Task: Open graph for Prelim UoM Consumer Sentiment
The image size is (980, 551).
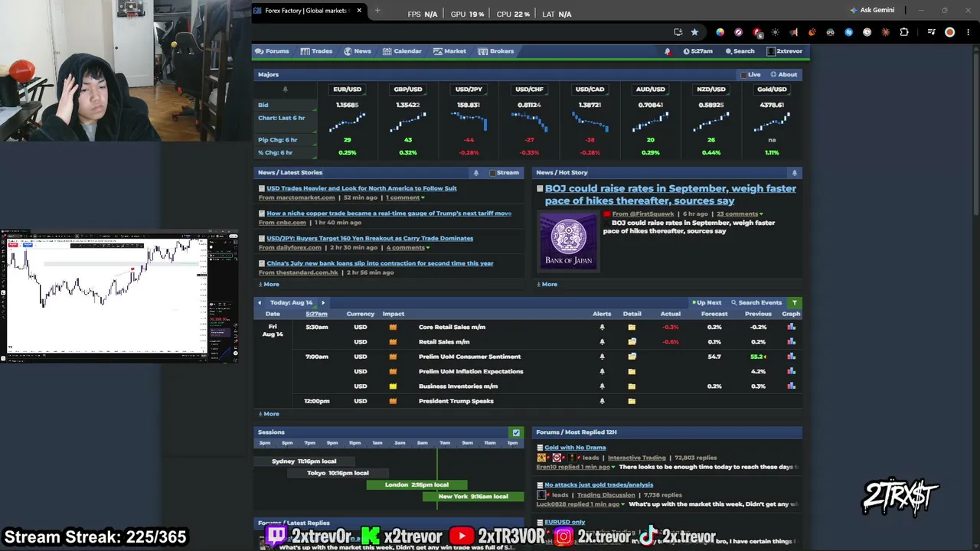Action: pyautogui.click(x=791, y=357)
